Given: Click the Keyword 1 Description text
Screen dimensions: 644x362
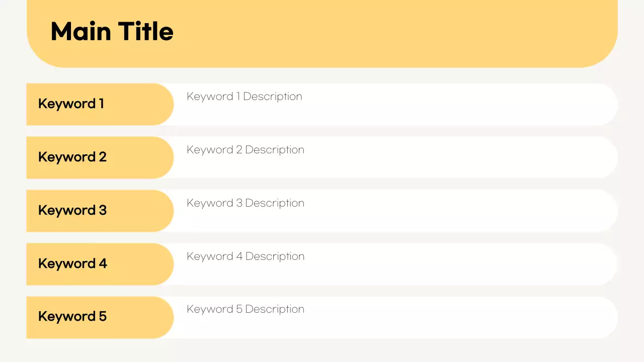Looking at the screenshot, I should [245, 97].
